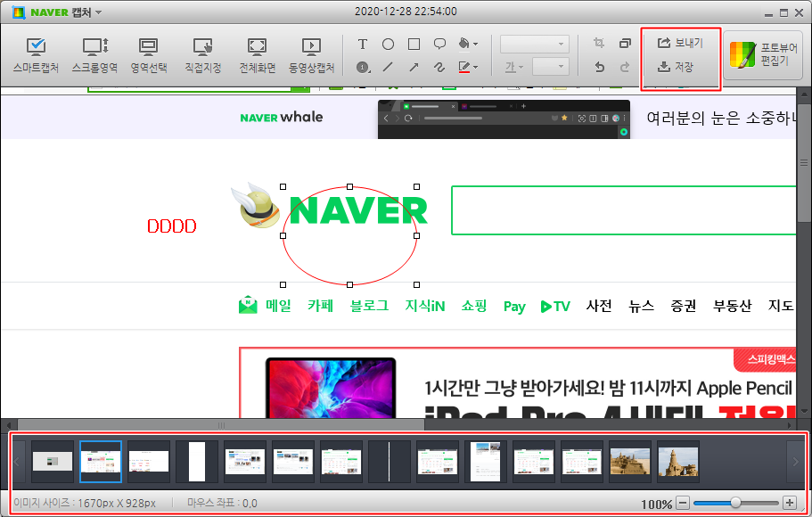Click the 마우스 좌표 status text
This screenshot has width=812, height=517.
[222, 503]
